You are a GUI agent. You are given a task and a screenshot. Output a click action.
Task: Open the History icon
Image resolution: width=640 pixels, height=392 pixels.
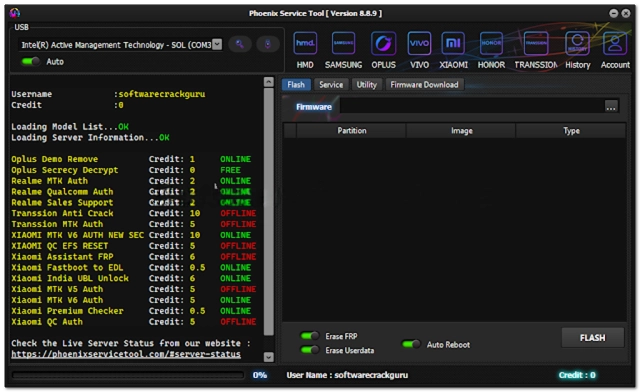pos(578,50)
